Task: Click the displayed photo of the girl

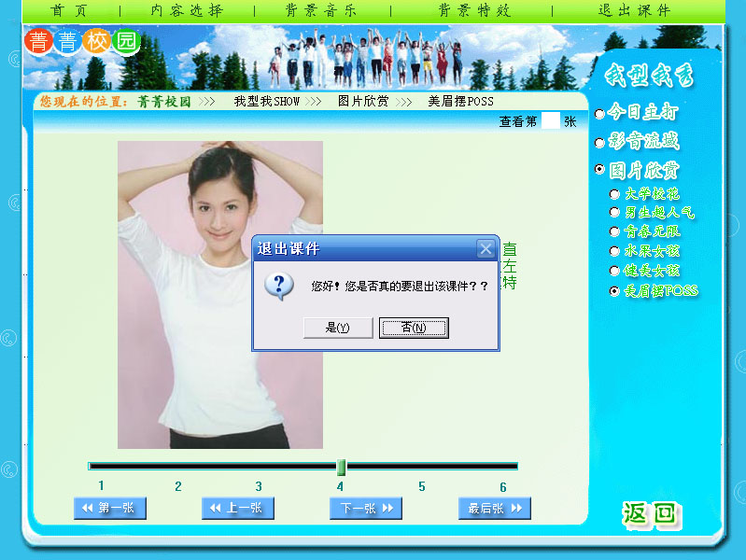Action: (220, 295)
